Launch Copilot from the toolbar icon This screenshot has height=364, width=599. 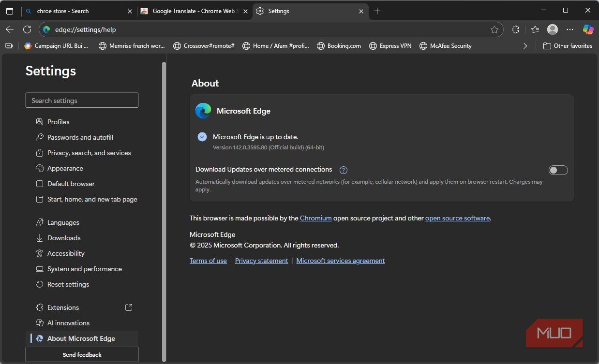click(x=588, y=29)
